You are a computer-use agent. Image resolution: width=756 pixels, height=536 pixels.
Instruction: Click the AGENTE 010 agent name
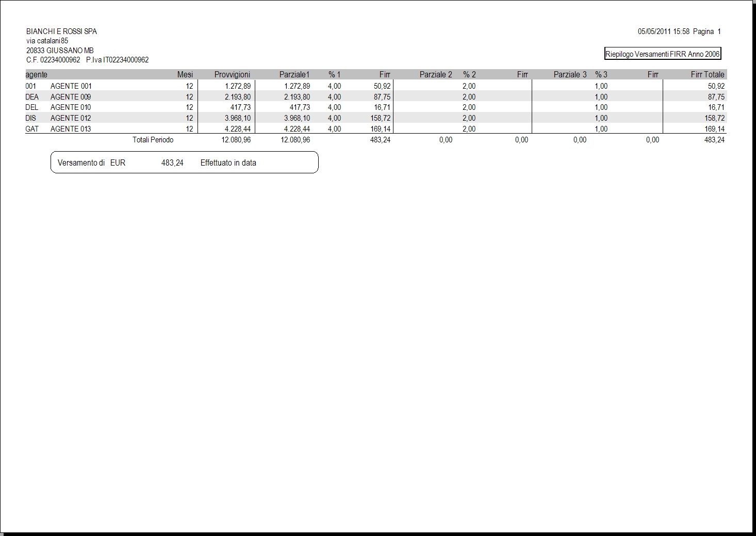point(71,107)
